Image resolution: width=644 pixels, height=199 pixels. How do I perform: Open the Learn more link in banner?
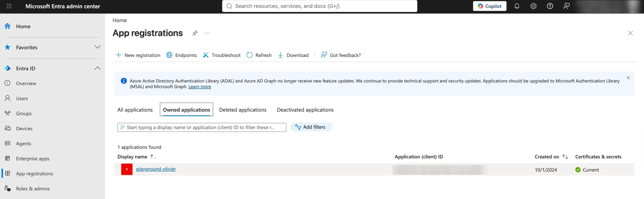pos(200,87)
